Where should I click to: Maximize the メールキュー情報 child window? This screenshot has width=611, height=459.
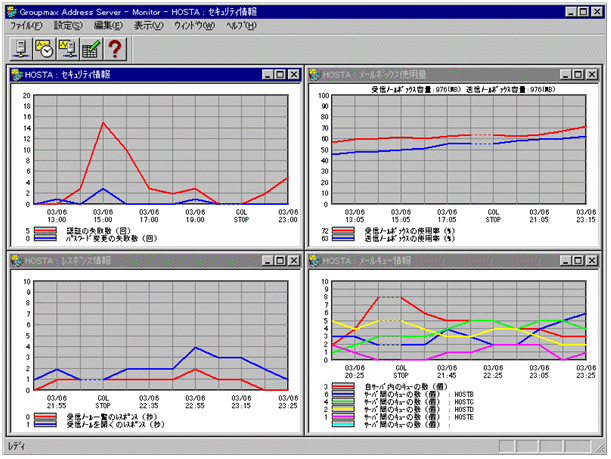[x=578, y=261]
